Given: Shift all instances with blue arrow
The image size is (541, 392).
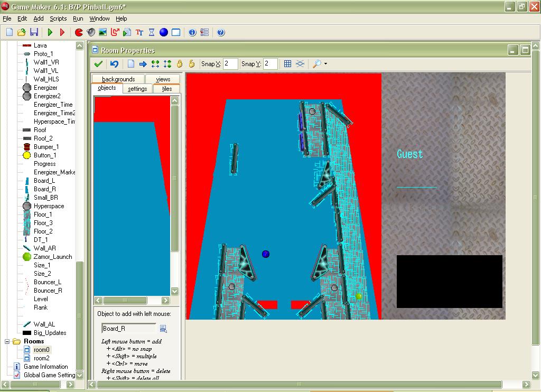Looking at the screenshot, I should point(143,64).
